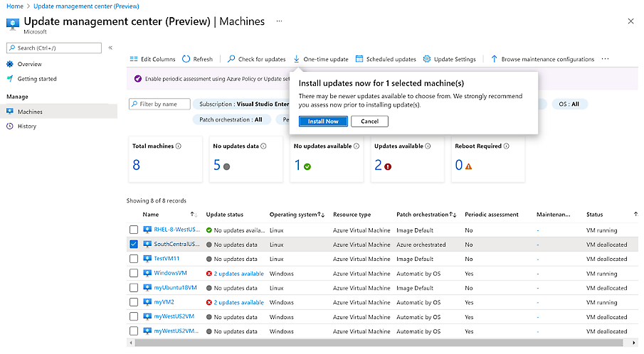Screen dimensions: 644x354
Task: Go to Overview in sidebar
Action: [x=29, y=64]
